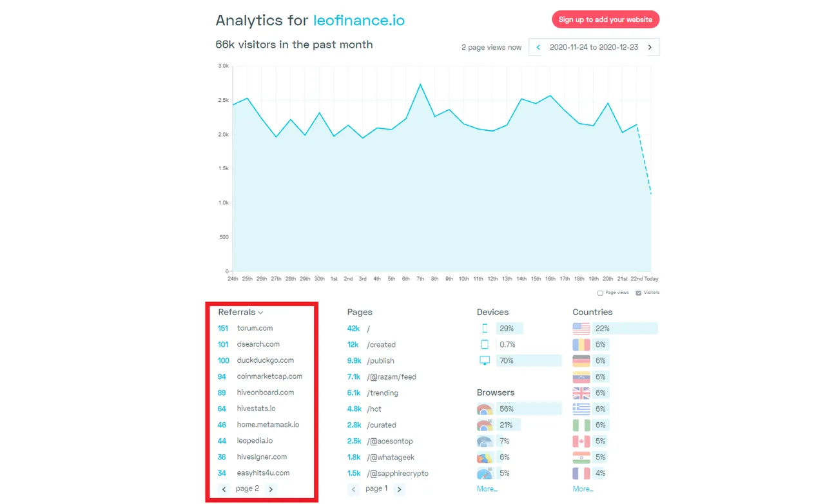Click the Greece flag
Viewport: 825px width, 504px height.
click(581, 409)
